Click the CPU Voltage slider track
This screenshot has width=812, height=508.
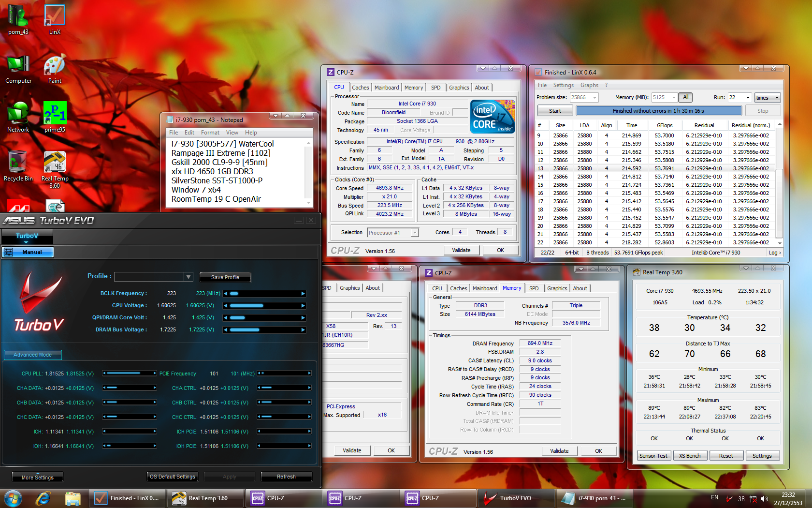(x=264, y=306)
